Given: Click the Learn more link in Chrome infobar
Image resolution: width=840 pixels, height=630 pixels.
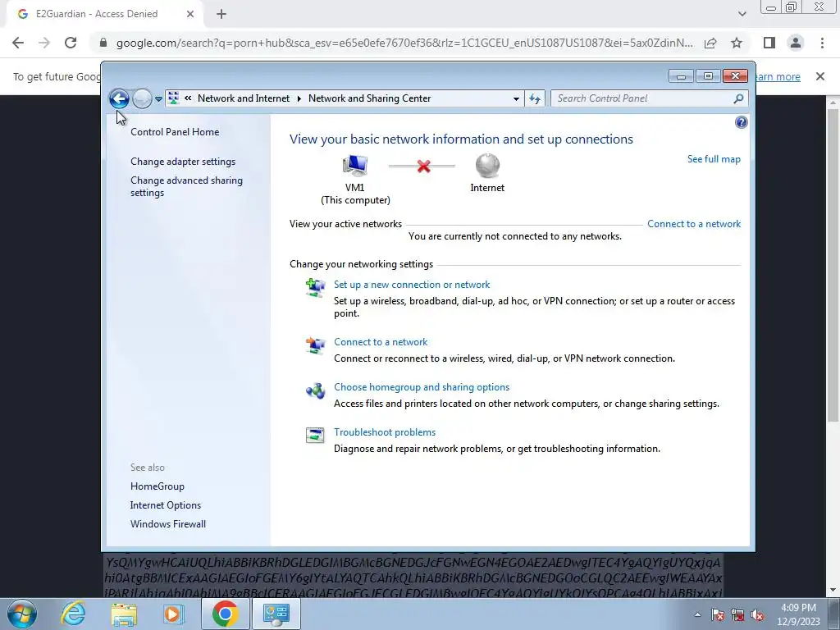Looking at the screenshot, I should 778,76.
